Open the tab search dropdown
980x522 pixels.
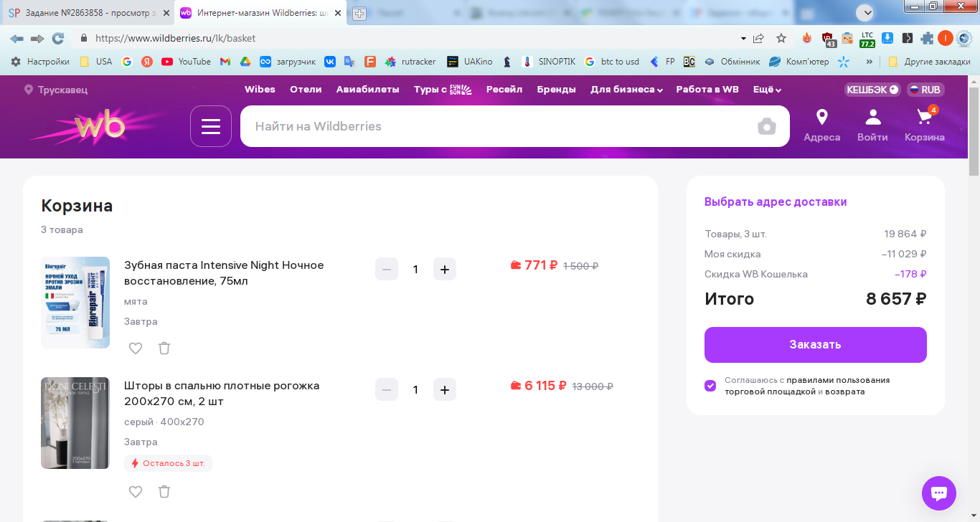pos(867,13)
